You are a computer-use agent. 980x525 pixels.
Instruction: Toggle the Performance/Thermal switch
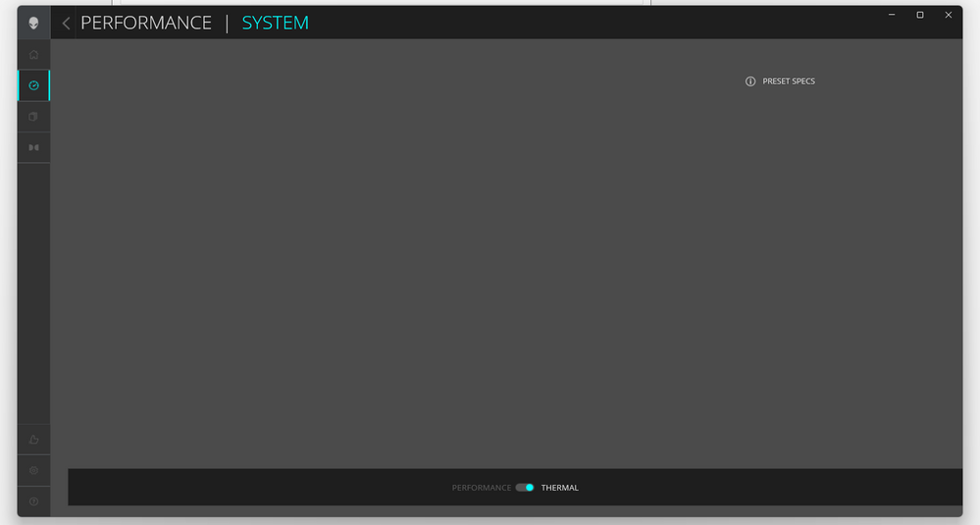point(525,488)
